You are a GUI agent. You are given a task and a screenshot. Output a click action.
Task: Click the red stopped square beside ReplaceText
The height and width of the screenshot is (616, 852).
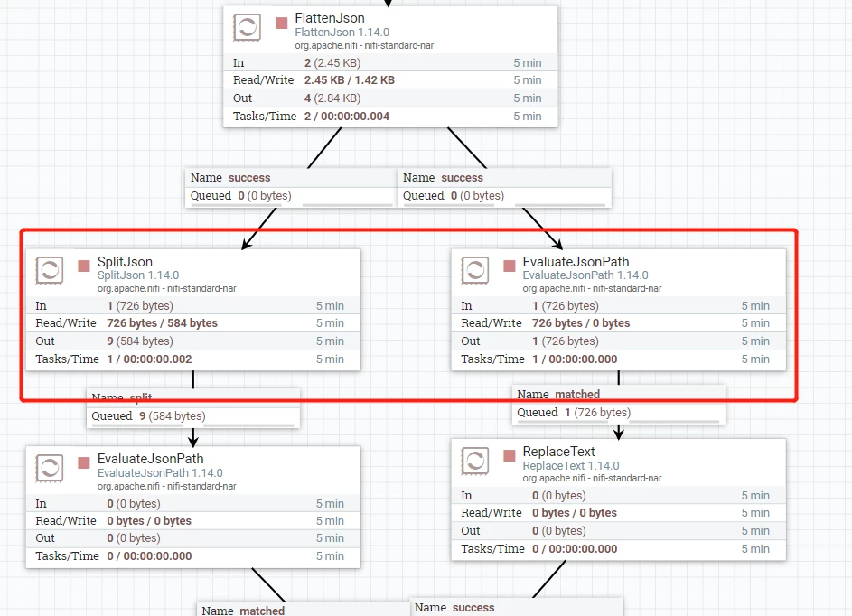[x=510, y=455]
